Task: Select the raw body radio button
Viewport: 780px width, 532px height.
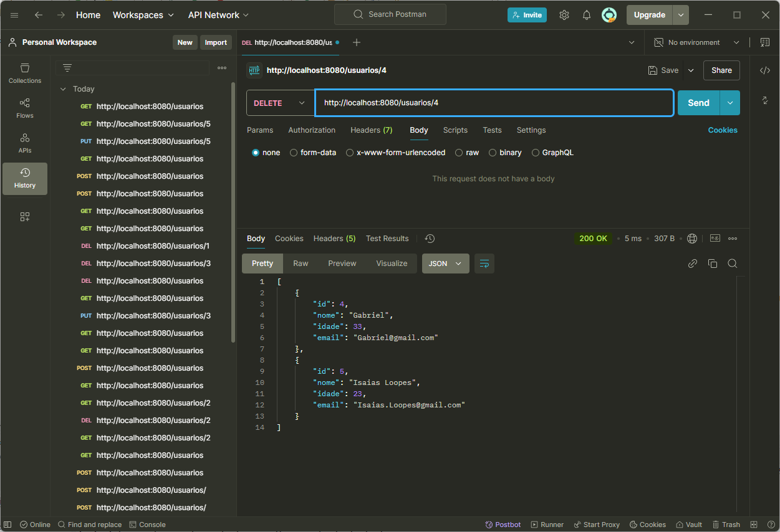Action: point(459,153)
